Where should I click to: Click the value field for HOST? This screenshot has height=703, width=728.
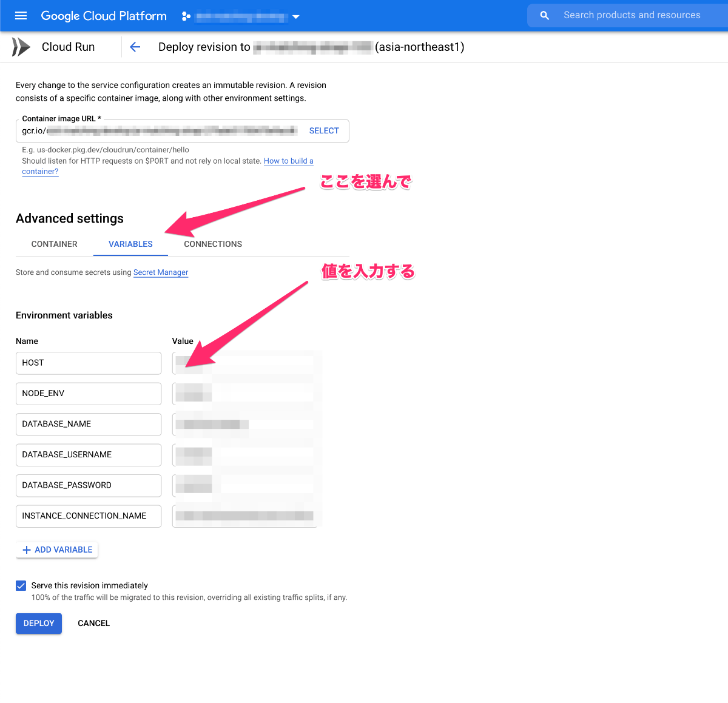(245, 363)
